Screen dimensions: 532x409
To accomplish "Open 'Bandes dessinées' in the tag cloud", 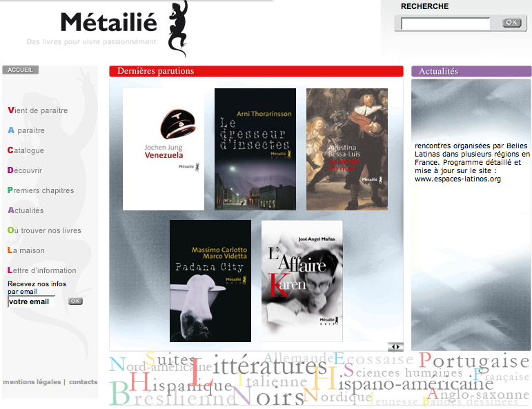I will pos(471,401).
